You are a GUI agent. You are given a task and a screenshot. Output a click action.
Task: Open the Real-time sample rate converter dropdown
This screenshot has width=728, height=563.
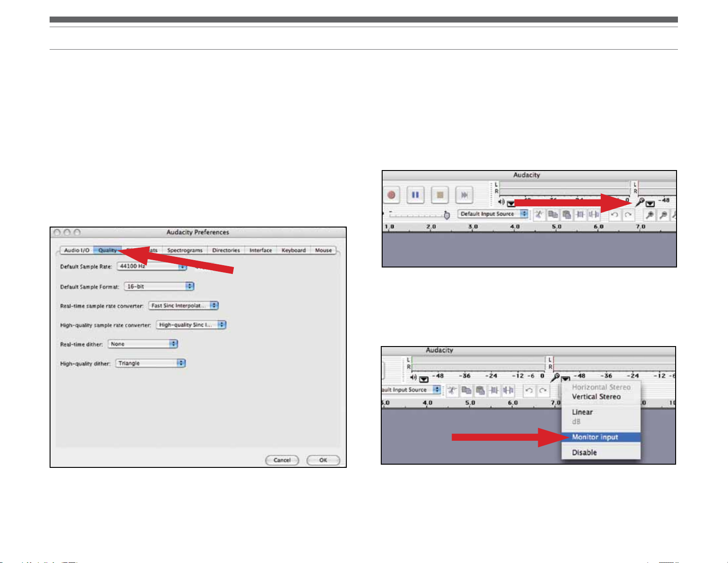[183, 306]
